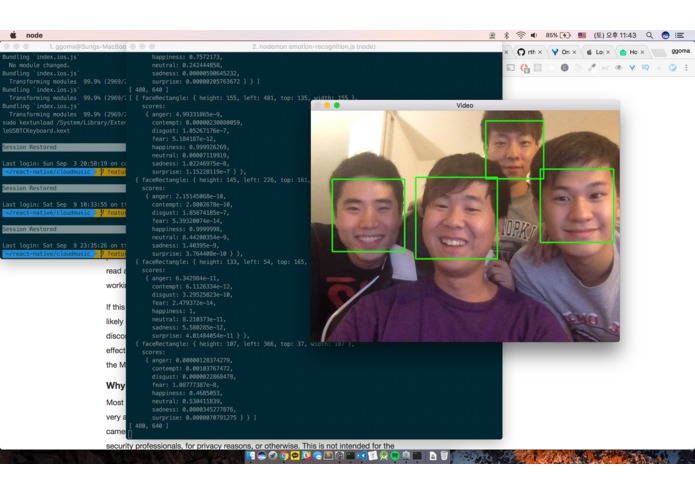Click the 'neutral: 0.530411839,' terminal line

[191, 401]
